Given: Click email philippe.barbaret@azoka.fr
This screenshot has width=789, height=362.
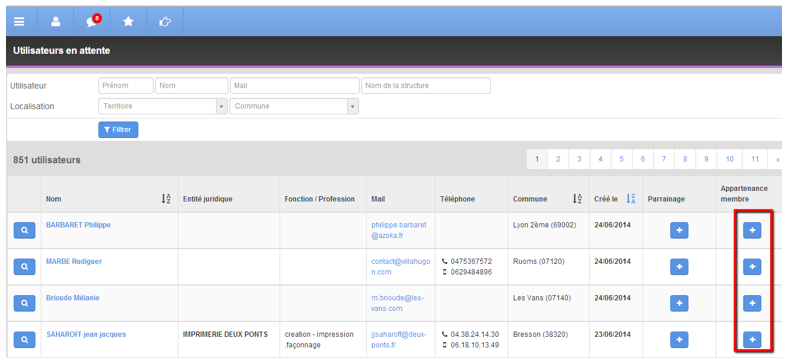Looking at the screenshot, I should pos(399,230).
